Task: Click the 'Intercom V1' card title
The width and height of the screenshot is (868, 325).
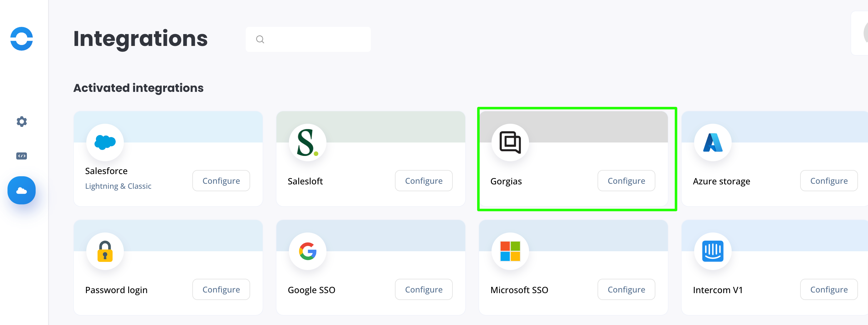Action: [x=718, y=290]
